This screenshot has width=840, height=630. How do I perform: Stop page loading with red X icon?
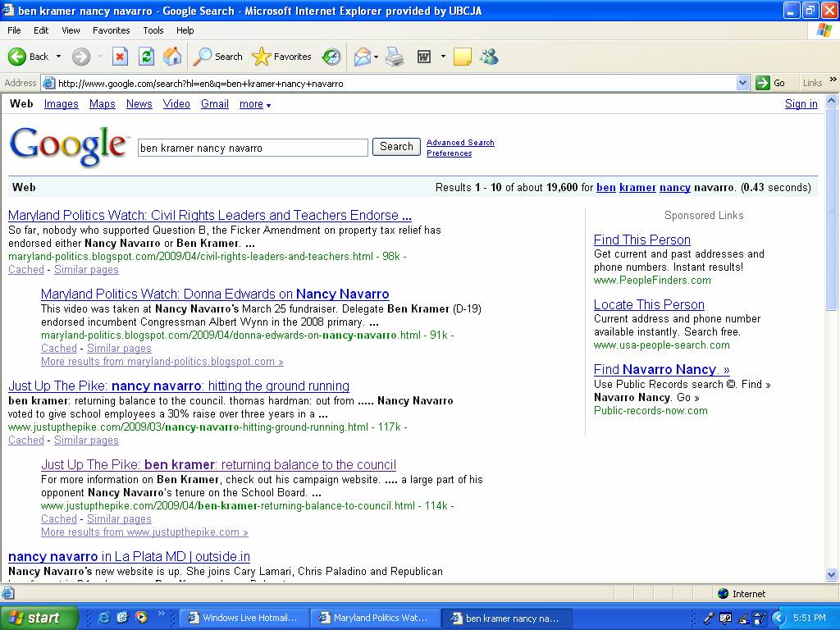coord(120,57)
